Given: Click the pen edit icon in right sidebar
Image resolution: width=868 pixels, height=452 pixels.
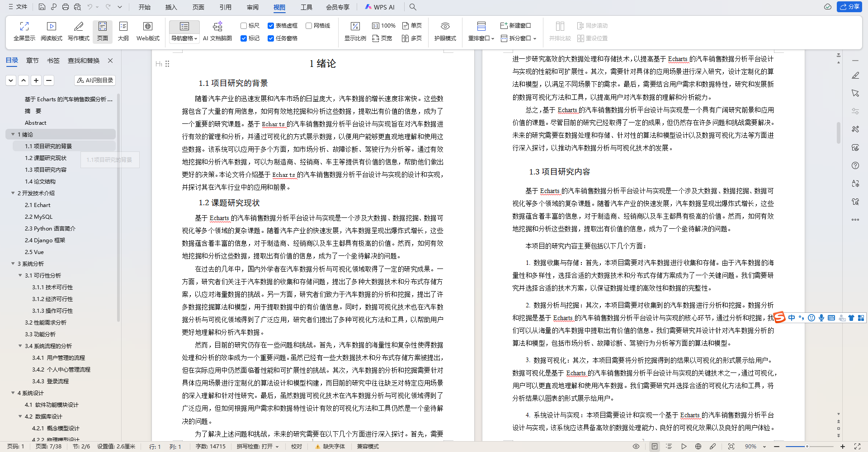Looking at the screenshot, I should [855, 75].
